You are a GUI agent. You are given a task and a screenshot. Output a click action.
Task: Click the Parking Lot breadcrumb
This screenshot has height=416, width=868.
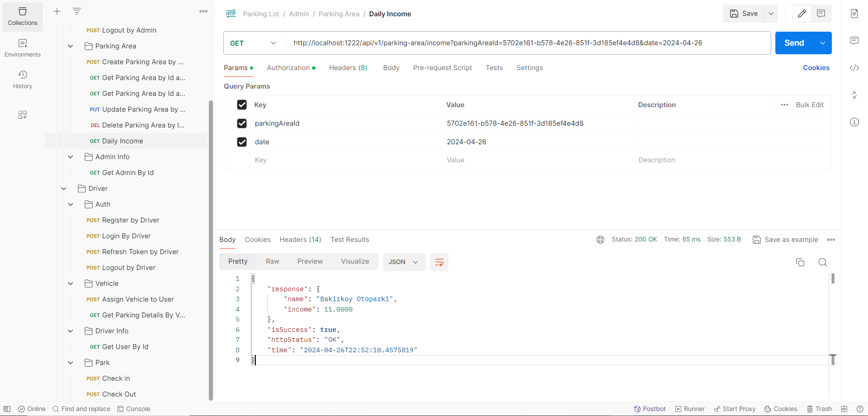click(261, 14)
